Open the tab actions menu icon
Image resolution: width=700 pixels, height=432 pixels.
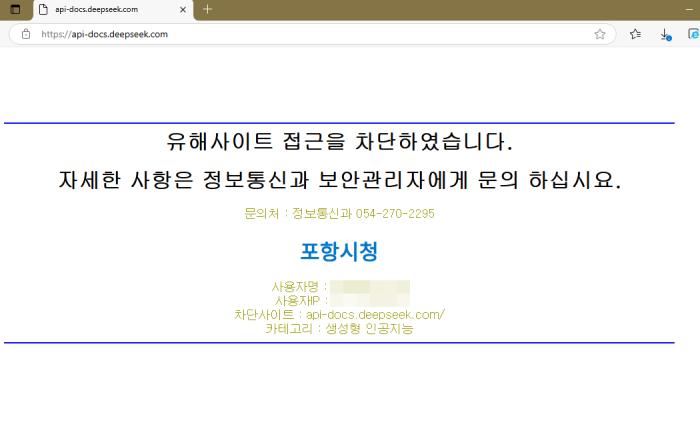click(15, 9)
